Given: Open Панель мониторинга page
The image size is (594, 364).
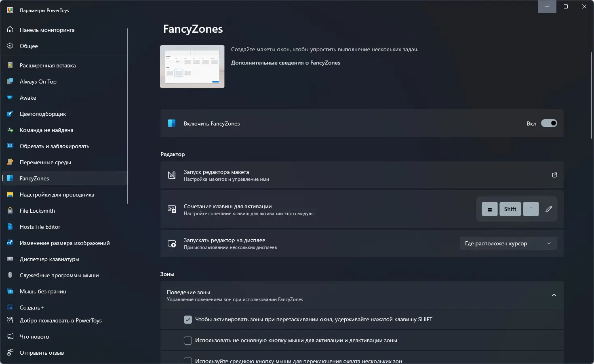Looking at the screenshot, I should (x=65, y=30).
